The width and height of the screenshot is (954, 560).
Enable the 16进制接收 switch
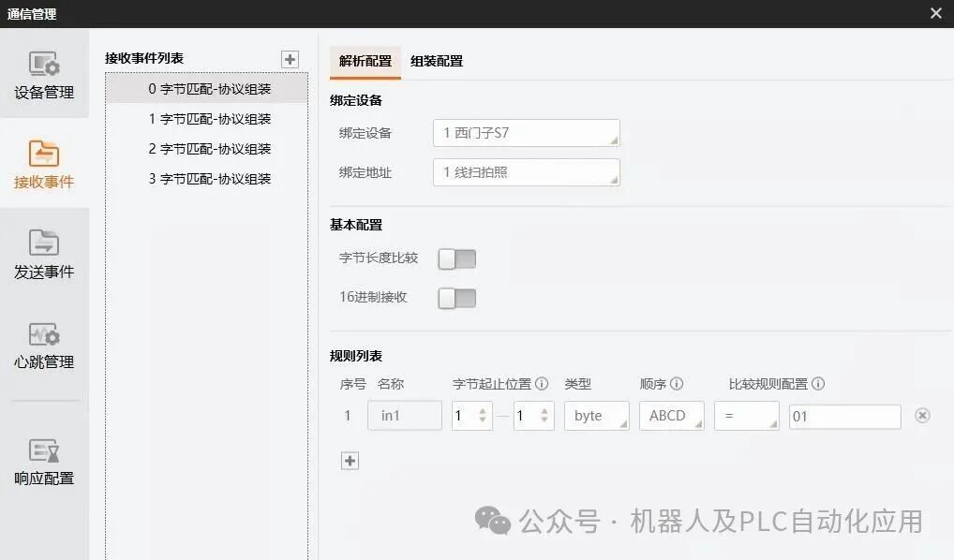coord(457,298)
